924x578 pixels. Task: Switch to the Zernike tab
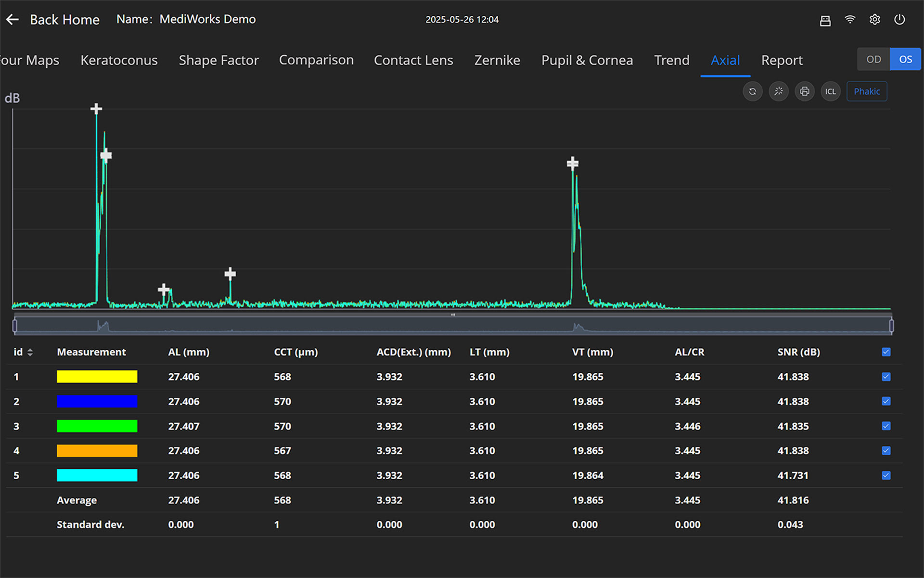coord(497,60)
